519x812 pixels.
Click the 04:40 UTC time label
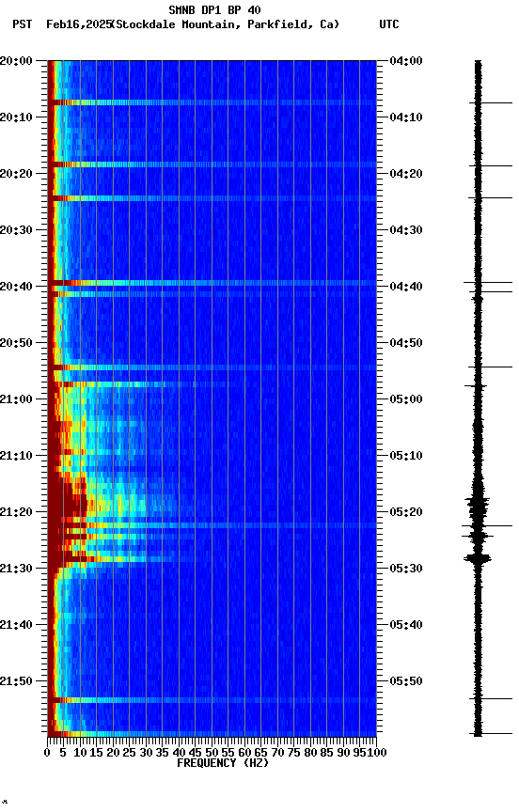(406, 287)
